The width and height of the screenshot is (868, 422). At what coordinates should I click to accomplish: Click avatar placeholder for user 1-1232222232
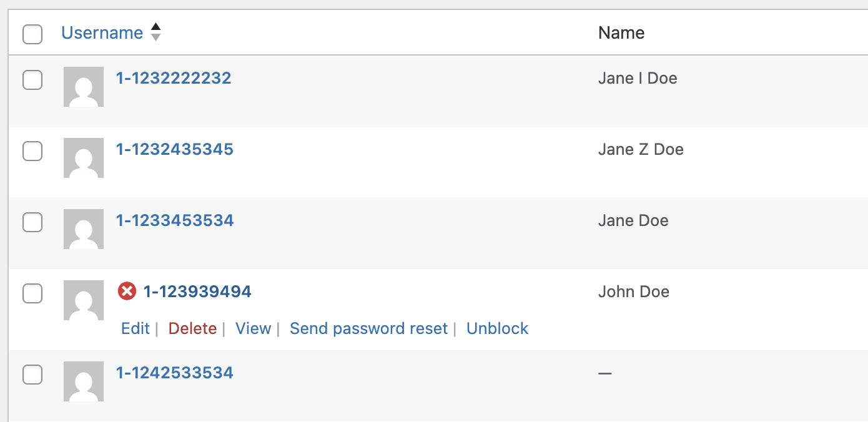pyautogui.click(x=84, y=87)
